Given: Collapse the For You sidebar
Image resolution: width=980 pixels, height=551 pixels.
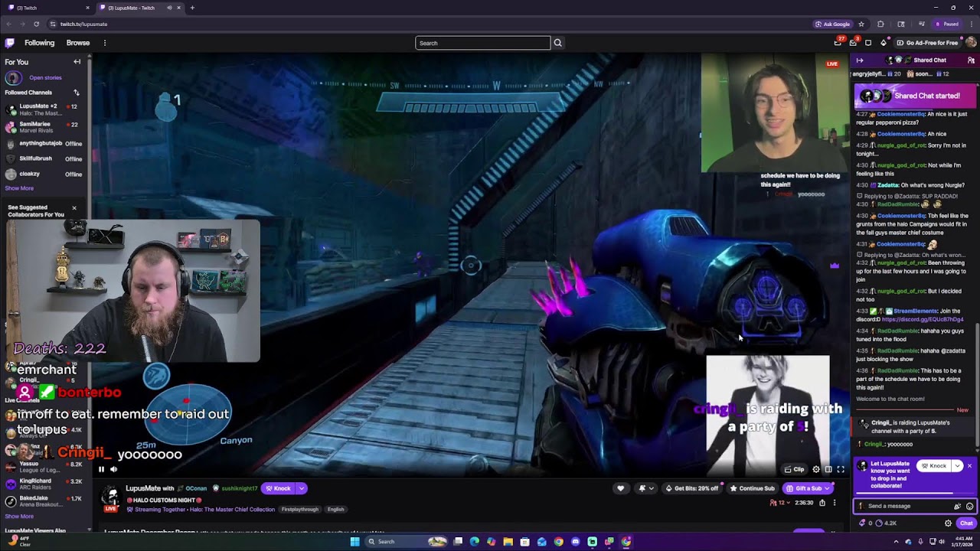Looking at the screenshot, I should [77, 62].
